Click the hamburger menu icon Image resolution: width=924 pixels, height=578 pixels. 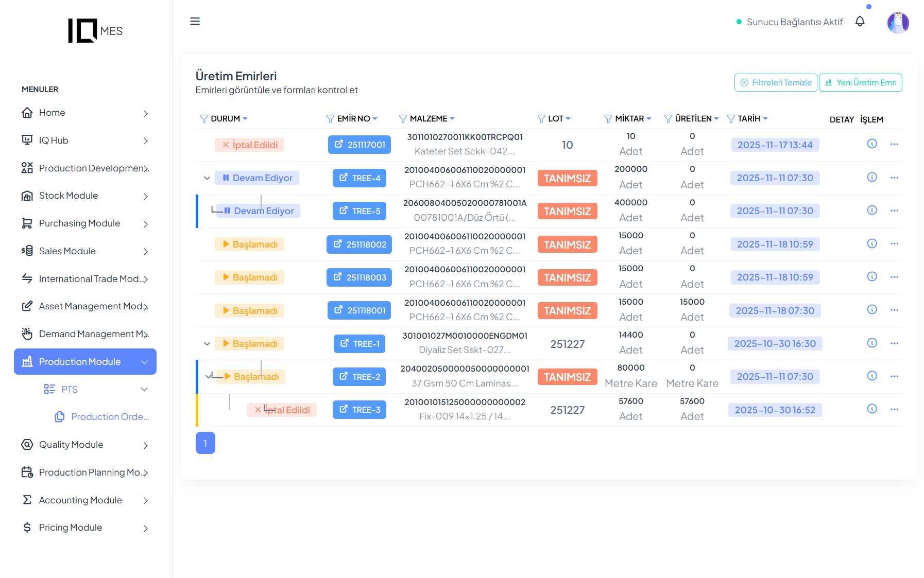tap(195, 21)
